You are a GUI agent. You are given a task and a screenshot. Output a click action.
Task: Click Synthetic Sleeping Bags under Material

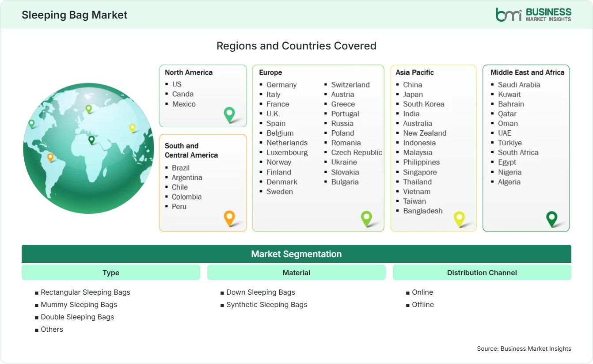click(x=267, y=305)
